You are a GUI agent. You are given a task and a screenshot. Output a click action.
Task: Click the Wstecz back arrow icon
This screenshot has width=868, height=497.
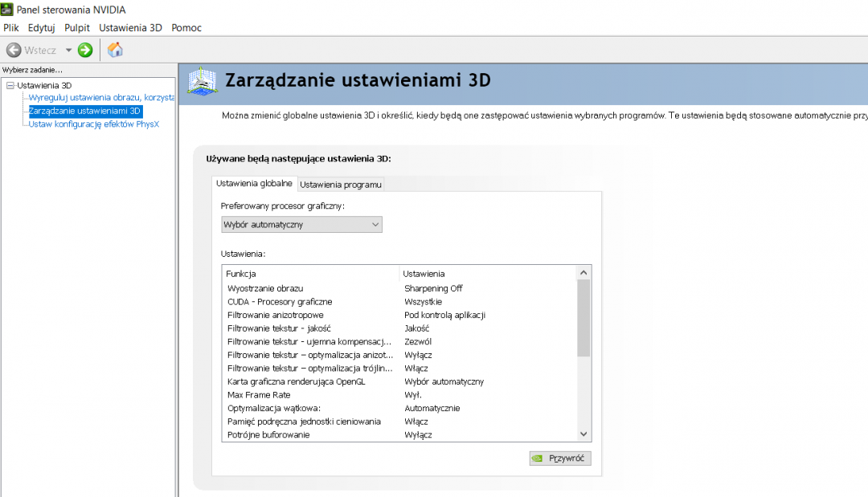pyautogui.click(x=14, y=50)
